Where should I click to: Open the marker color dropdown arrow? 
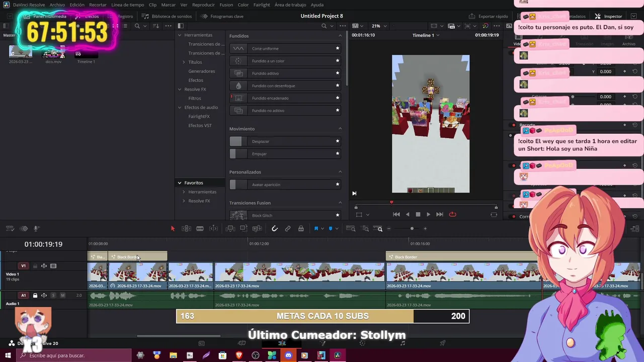pos(337,229)
